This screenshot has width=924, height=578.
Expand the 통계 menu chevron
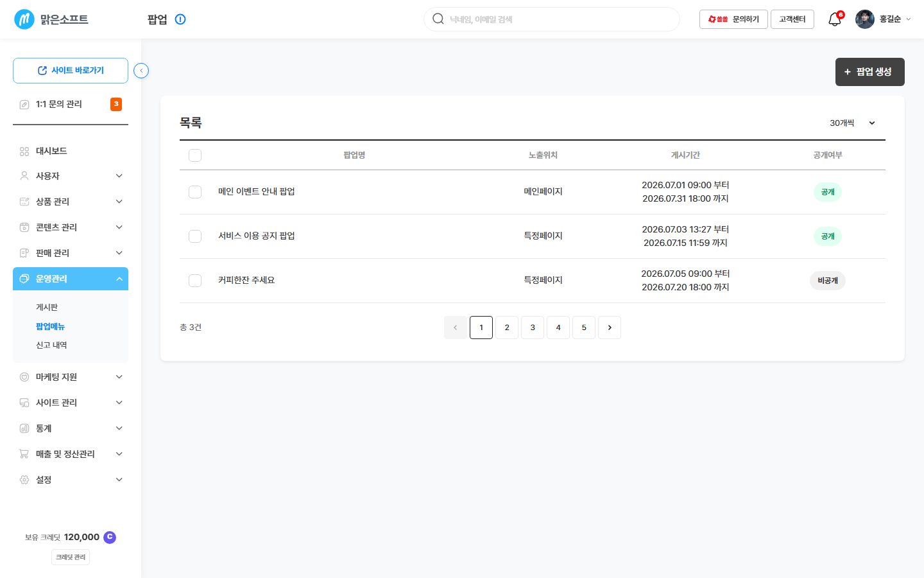tap(119, 428)
